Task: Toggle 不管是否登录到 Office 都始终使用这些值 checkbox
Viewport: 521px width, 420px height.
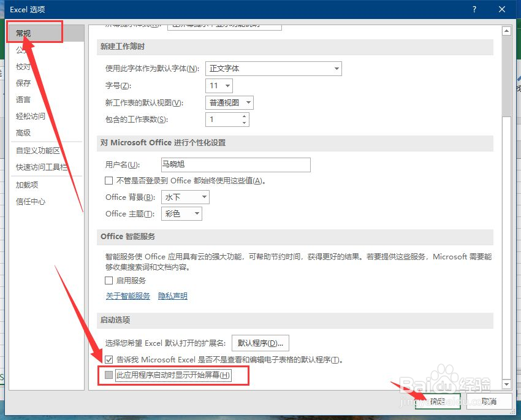Action: pos(108,181)
